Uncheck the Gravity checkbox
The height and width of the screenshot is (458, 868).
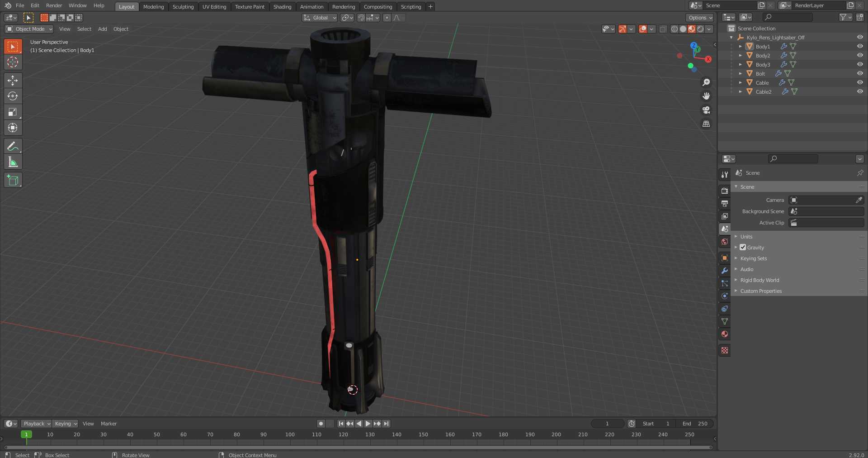point(743,247)
